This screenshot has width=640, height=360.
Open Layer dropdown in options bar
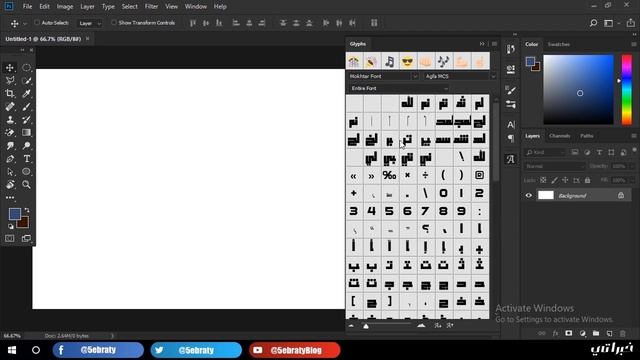click(90, 23)
